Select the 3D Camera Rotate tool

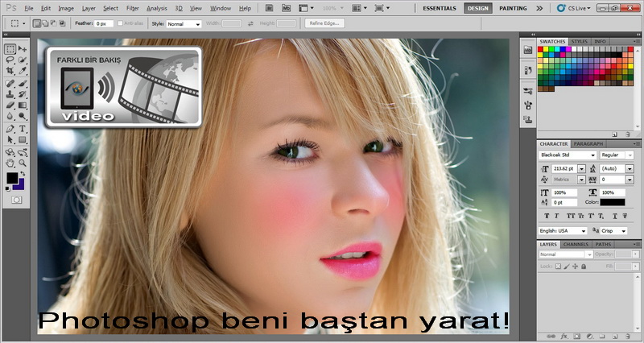[x=23, y=152]
